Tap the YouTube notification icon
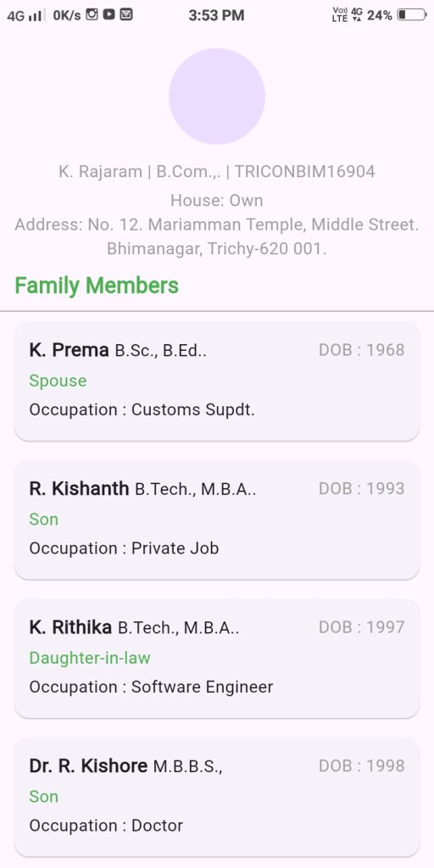The width and height of the screenshot is (434, 868). tap(109, 15)
